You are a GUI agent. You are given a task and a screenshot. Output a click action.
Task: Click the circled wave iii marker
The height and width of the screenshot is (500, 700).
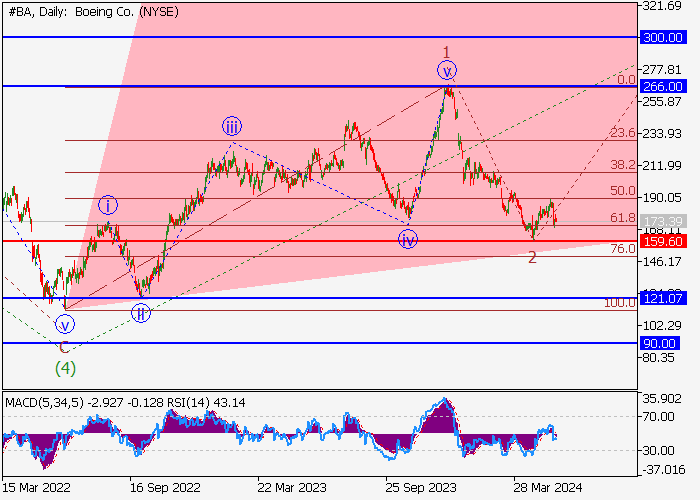click(232, 127)
